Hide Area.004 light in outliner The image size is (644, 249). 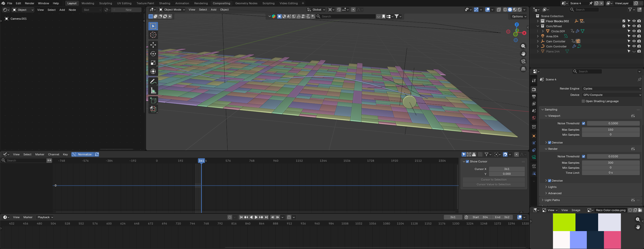(634, 36)
